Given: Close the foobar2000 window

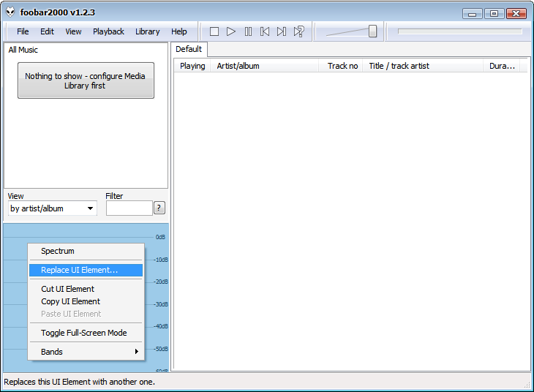Looking at the screenshot, I should point(516,14).
